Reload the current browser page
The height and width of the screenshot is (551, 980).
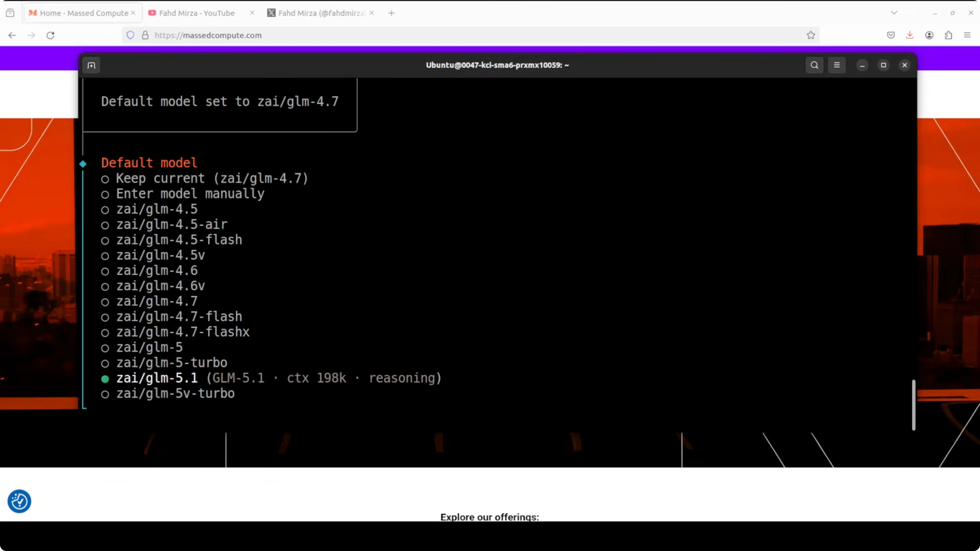(50, 35)
